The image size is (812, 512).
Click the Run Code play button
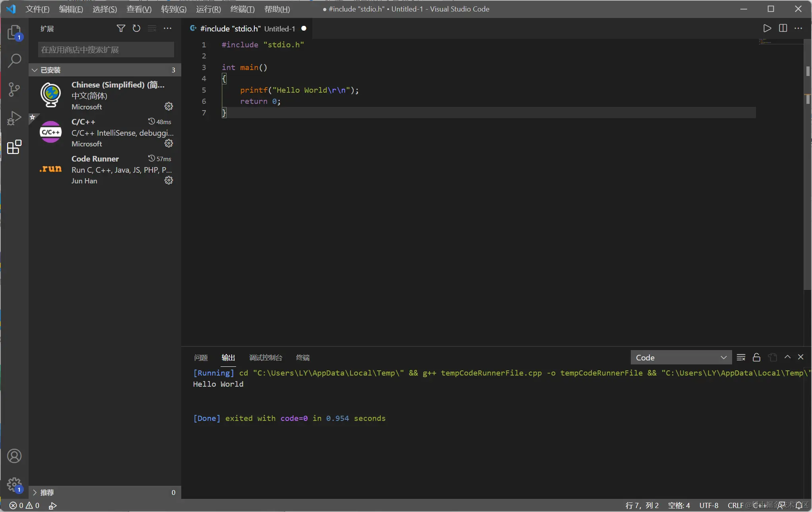pyautogui.click(x=767, y=28)
